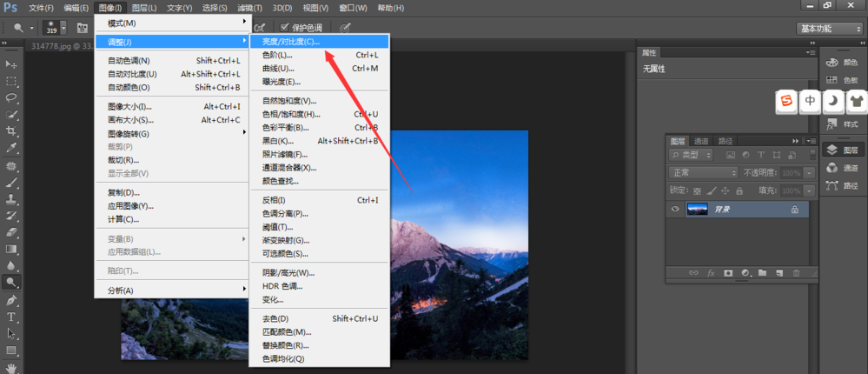Viewport: 868px width, 374px height.
Task: Open the 不透明度 value dropdown arrow
Action: [810, 173]
